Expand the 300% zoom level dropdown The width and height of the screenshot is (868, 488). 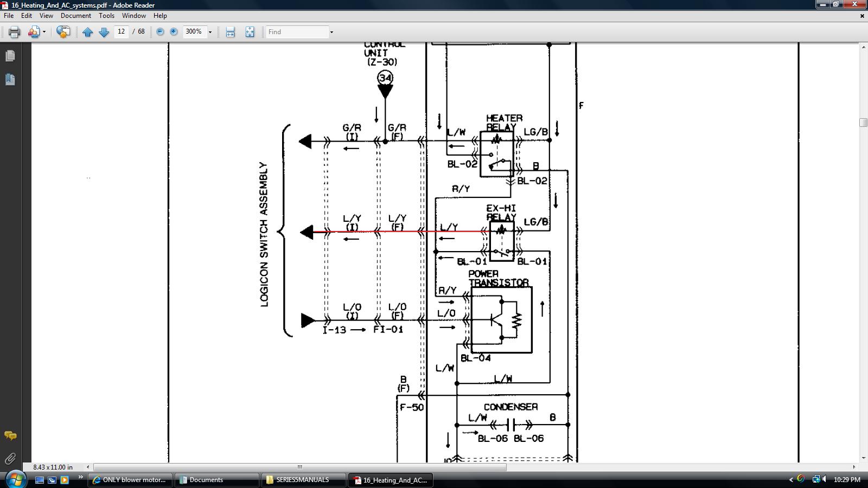click(210, 32)
